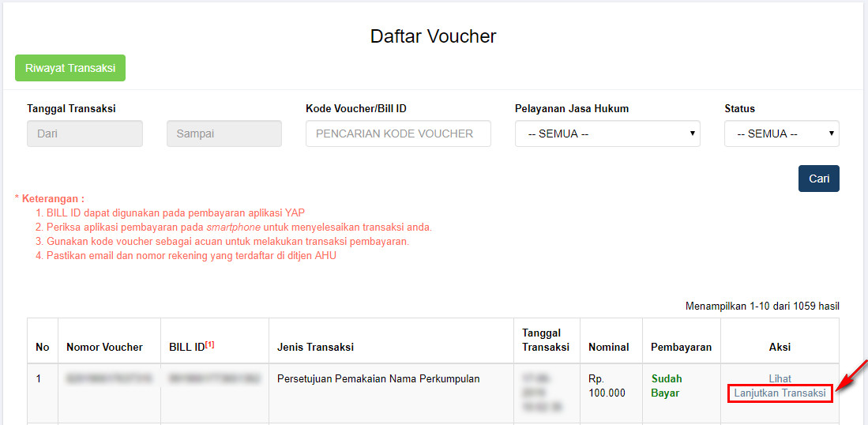Expand the Status dropdown
The image size is (868, 425).
(782, 134)
